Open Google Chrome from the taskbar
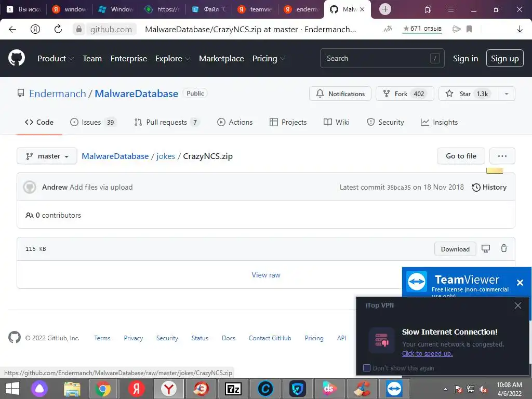Image resolution: width=532 pixels, height=399 pixels. 103,389
